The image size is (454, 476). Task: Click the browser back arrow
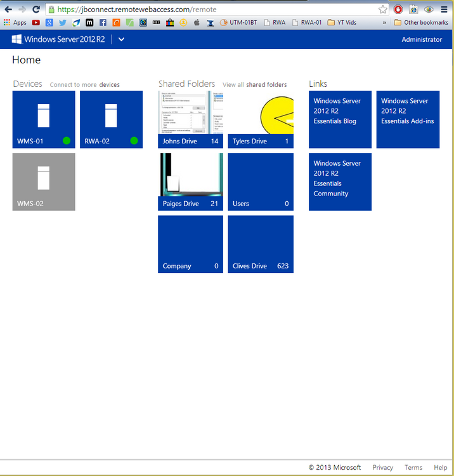click(8, 10)
